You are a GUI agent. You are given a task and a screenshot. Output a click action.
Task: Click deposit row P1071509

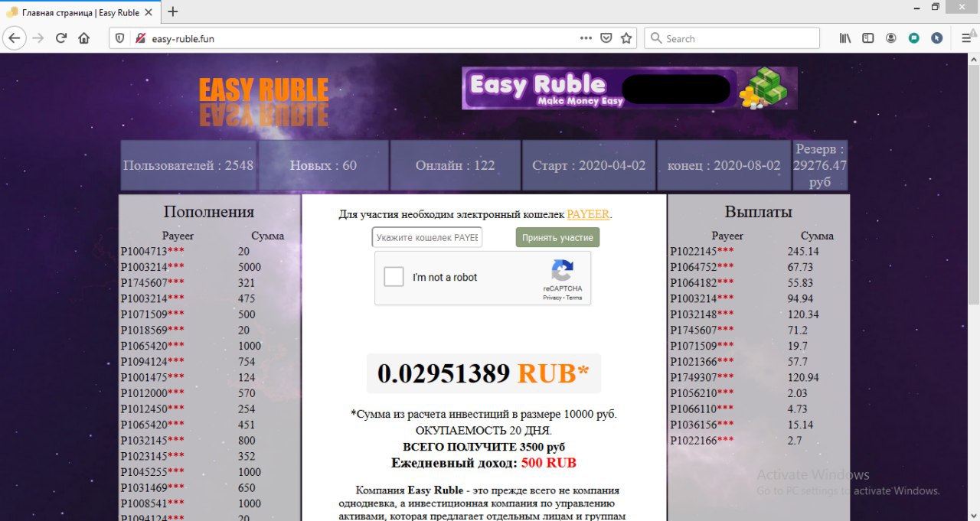(x=209, y=314)
